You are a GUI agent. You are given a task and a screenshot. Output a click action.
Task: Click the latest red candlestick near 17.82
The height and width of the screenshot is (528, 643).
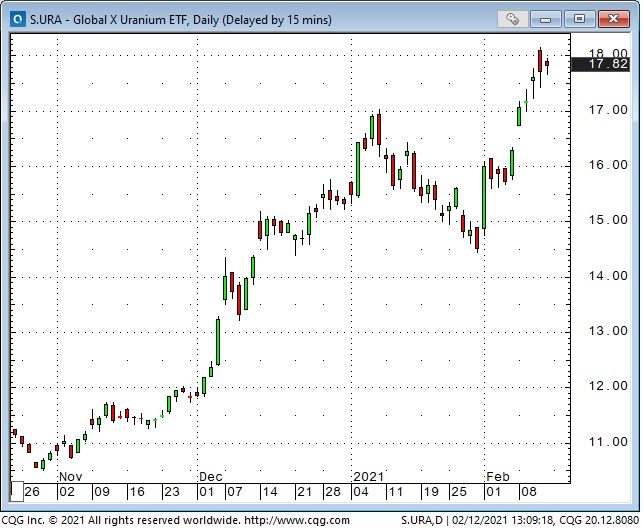pyautogui.click(x=547, y=64)
